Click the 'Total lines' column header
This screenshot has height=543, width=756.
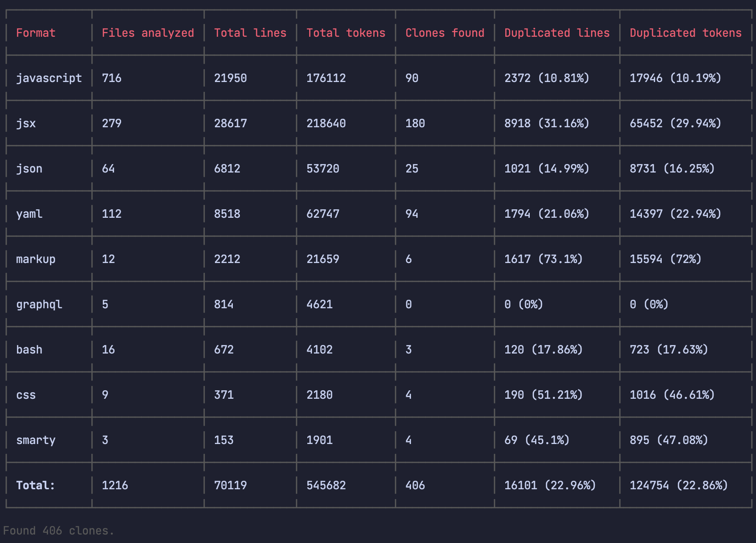point(250,33)
